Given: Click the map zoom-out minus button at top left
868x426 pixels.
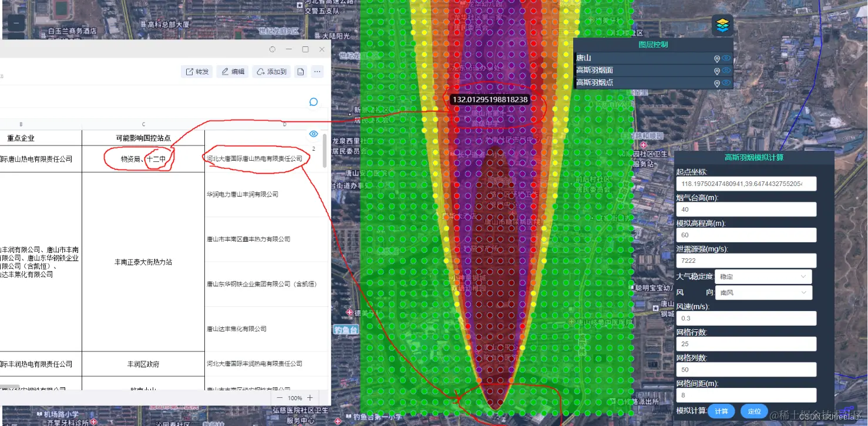Looking at the screenshot, I should point(16,23).
